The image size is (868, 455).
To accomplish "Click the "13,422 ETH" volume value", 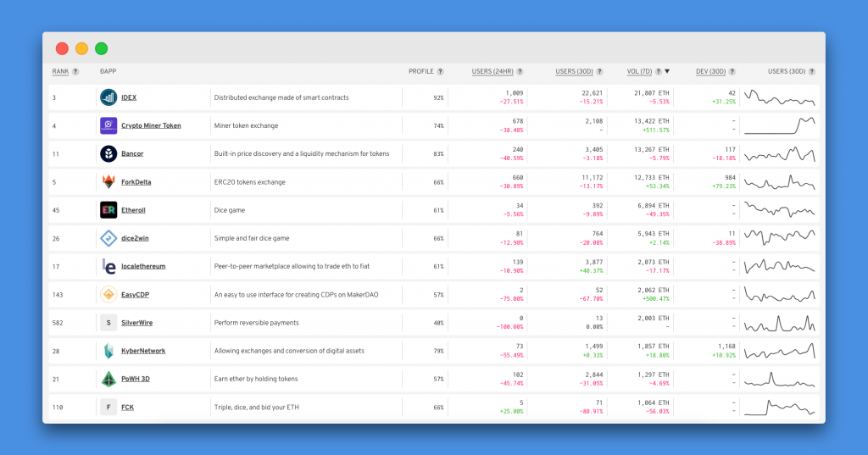I will coord(652,121).
